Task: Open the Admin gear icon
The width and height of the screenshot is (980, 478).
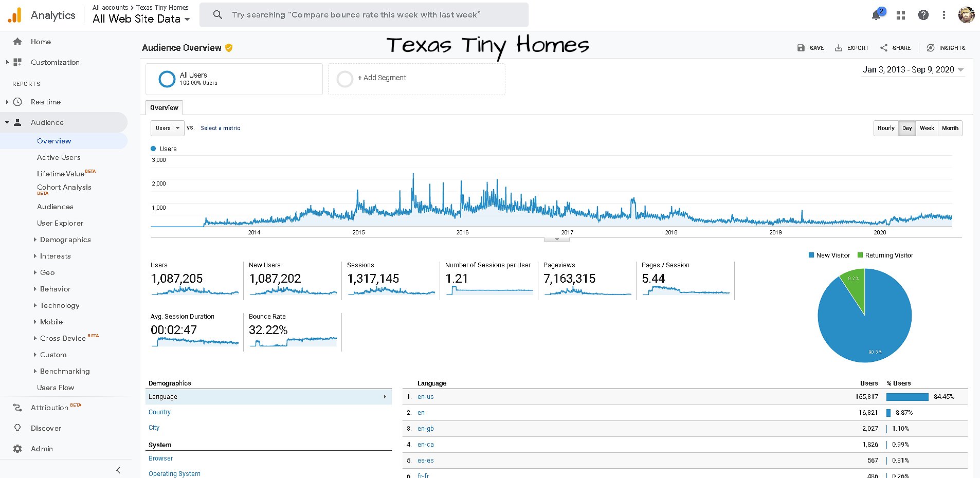Action: coord(17,449)
